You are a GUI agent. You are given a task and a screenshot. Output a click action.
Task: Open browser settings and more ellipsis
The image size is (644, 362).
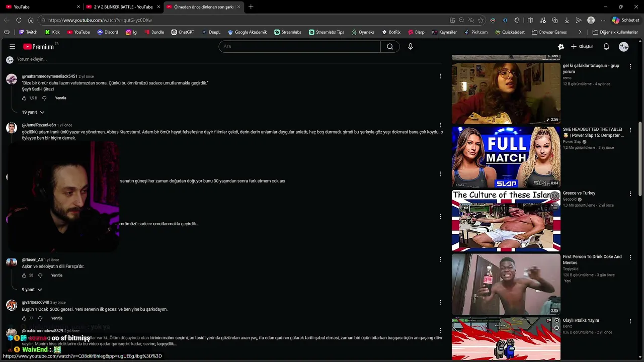(x=603, y=20)
